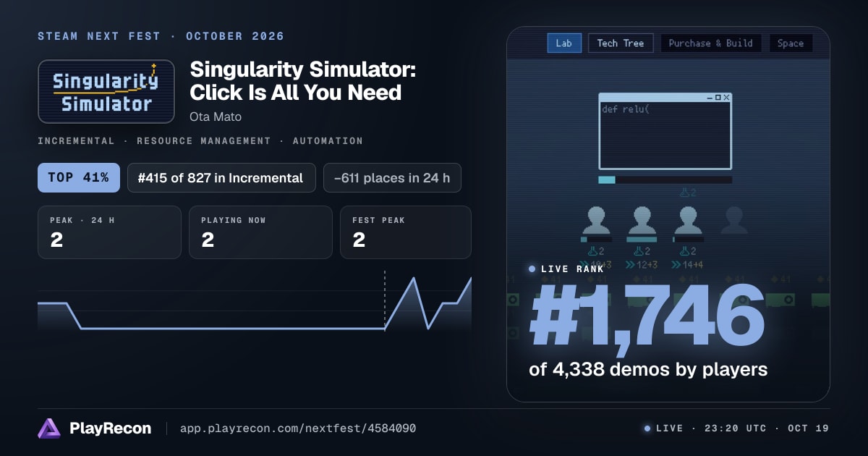Open the PLAYING NOW stat card
The image size is (868, 456).
(x=260, y=232)
